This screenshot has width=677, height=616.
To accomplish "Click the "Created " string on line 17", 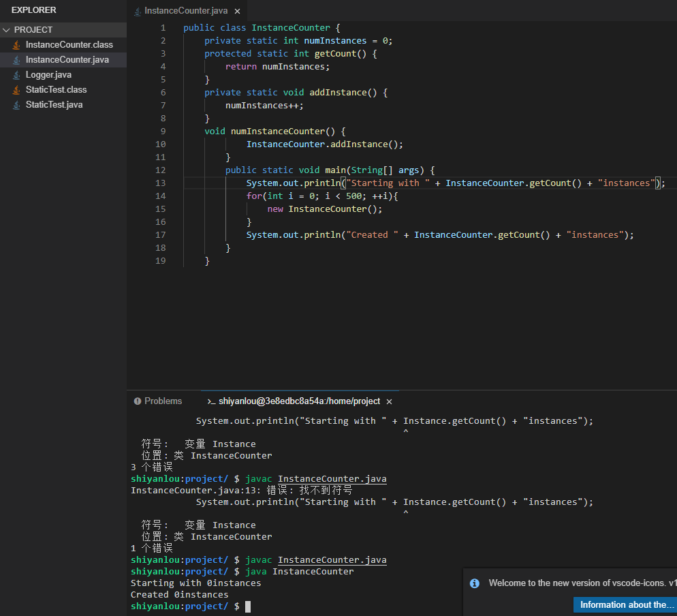I will click(x=372, y=235).
